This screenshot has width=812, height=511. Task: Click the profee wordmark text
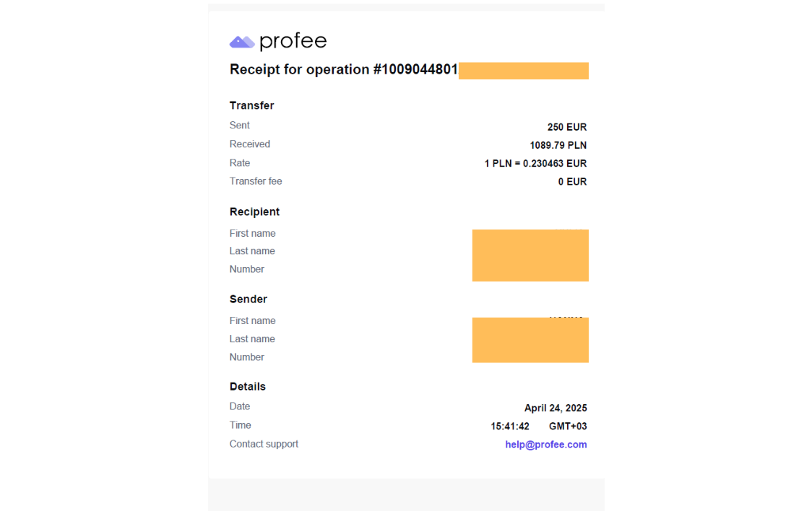click(293, 41)
